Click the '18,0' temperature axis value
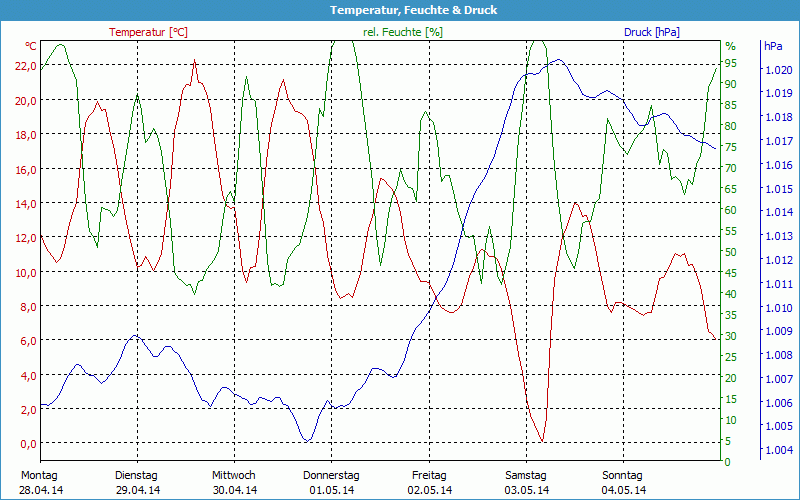This screenshot has height=500, width=800. coord(26,135)
